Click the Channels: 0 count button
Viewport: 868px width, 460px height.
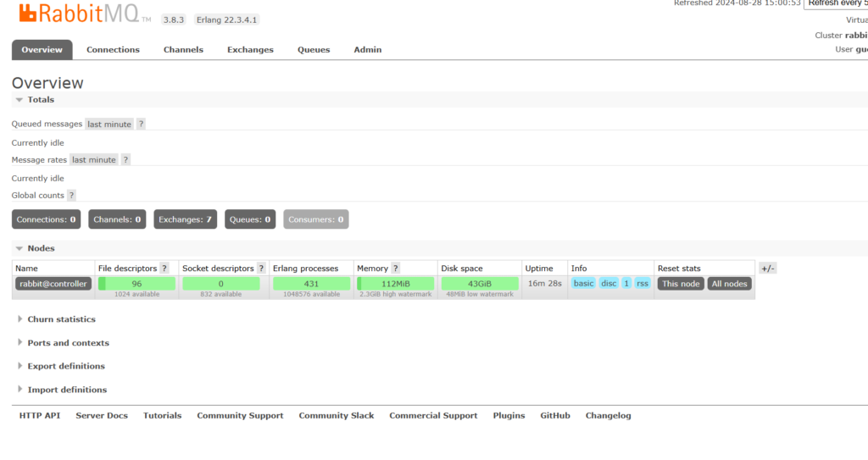coord(117,219)
